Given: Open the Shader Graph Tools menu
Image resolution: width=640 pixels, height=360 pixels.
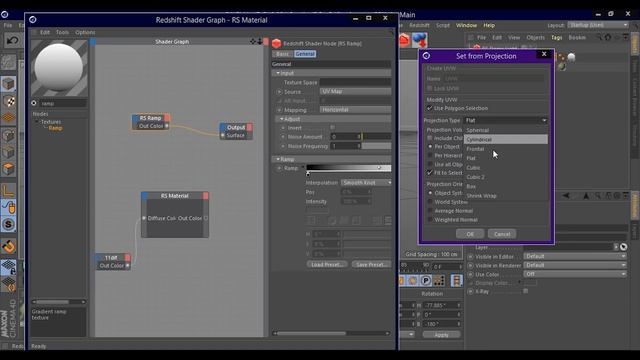Looking at the screenshot, I should click(x=62, y=32).
